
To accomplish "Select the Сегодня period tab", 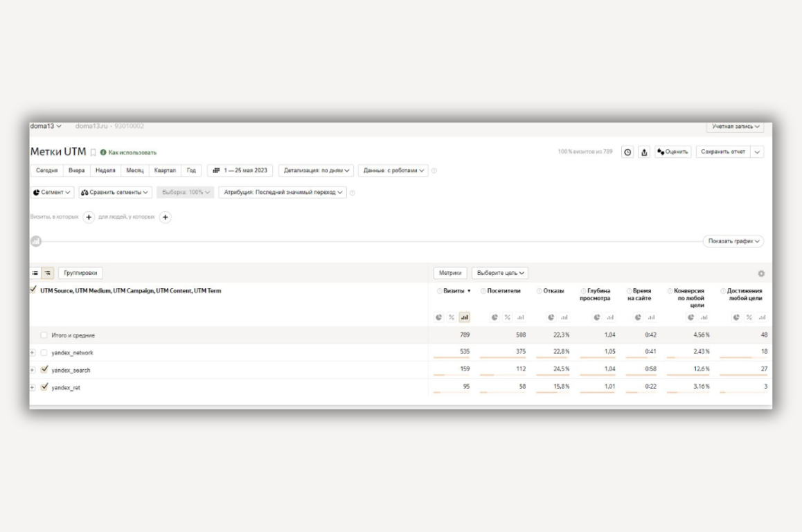I will pos(46,170).
